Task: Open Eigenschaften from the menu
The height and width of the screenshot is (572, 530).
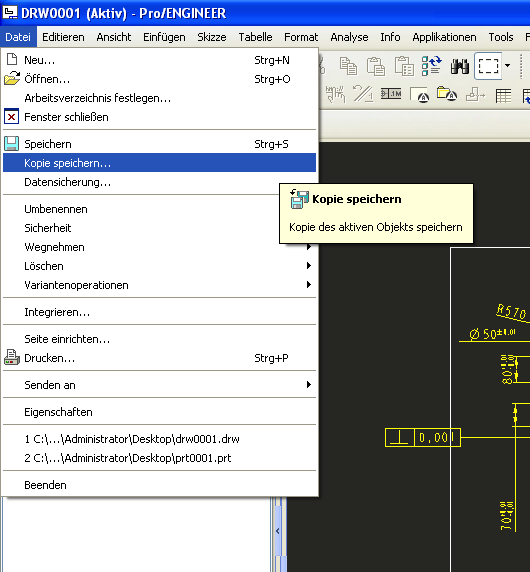Action: click(x=159, y=412)
